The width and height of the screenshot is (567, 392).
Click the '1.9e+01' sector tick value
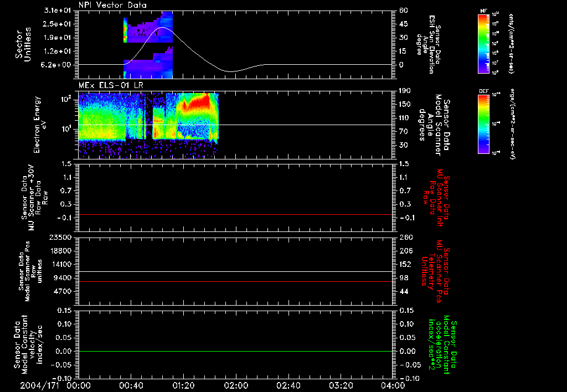point(58,38)
